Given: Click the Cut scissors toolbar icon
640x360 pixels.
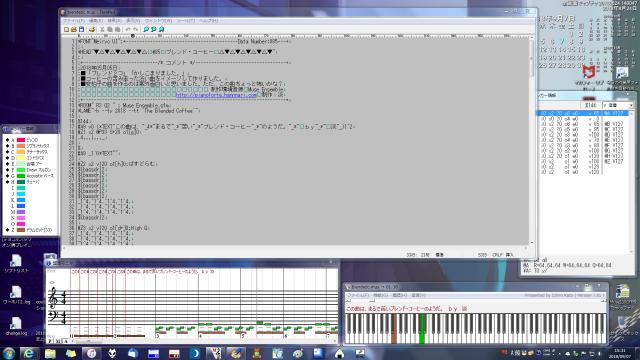Looking at the screenshot, I should point(102,29).
